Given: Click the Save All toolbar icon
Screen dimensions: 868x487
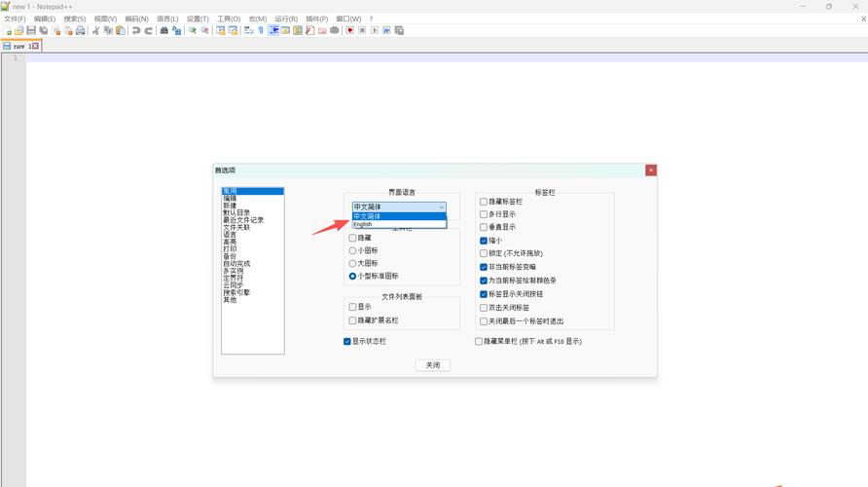Looking at the screenshot, I should pos(43,30).
